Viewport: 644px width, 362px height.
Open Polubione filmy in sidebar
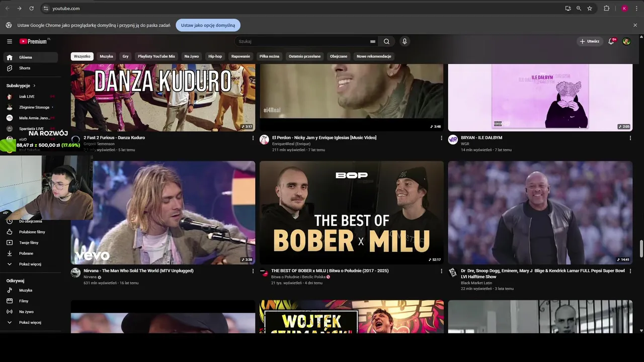point(32,232)
